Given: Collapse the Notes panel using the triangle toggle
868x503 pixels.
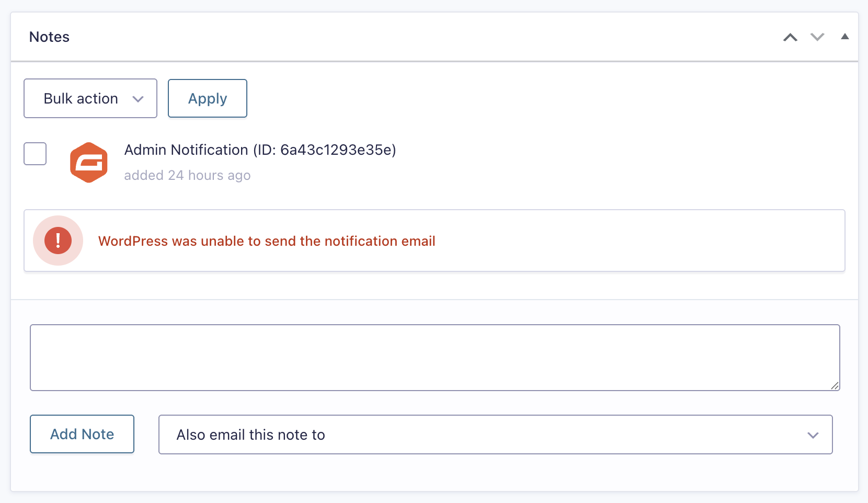Looking at the screenshot, I should pos(844,37).
